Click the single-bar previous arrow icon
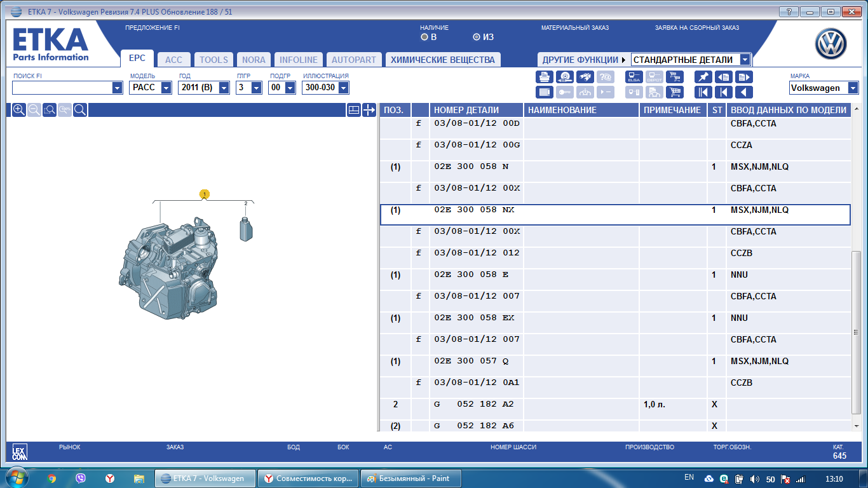This screenshot has height=488, width=868. tap(723, 92)
